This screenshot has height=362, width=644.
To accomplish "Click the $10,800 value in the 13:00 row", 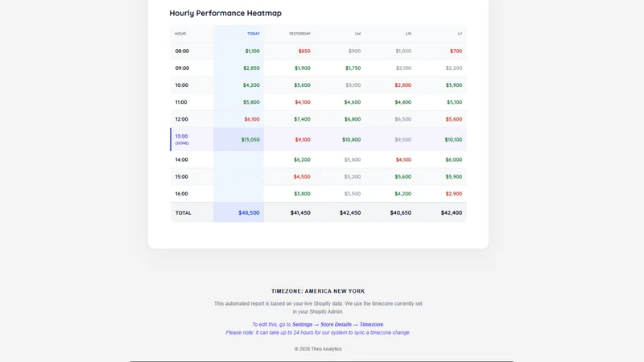I will coord(352,139).
